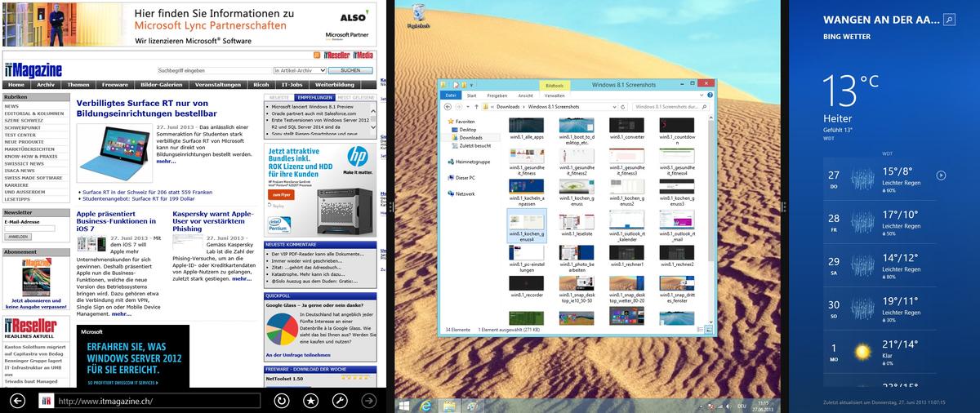
Task: Open the Bilder-Galerien nav item
Action: point(162,85)
